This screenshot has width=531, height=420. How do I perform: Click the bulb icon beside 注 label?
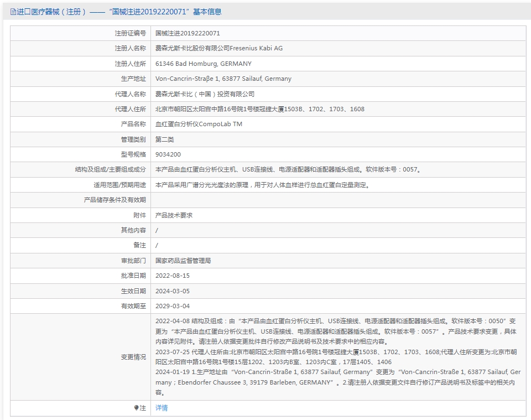136,408
